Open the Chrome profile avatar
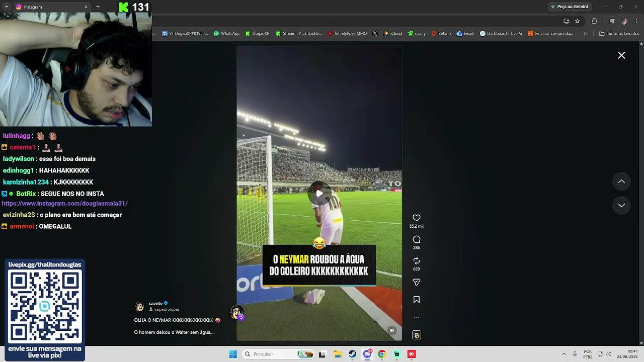The height and width of the screenshot is (362, 644). coord(624,21)
